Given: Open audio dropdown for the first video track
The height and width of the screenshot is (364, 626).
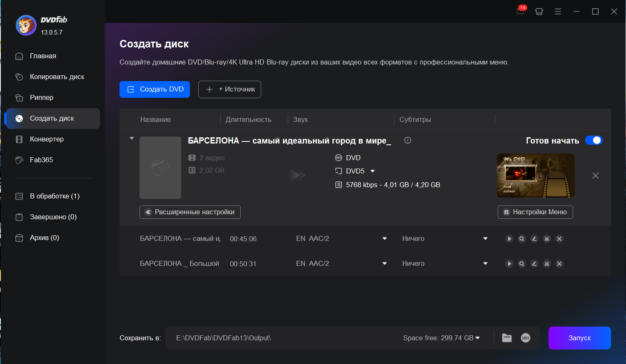Looking at the screenshot, I should pyautogui.click(x=384, y=239).
